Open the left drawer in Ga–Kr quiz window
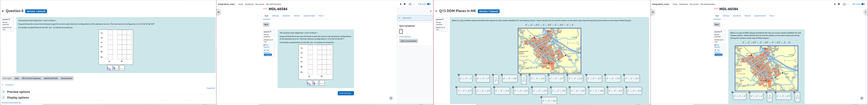The height and width of the screenshot is (105, 868). tap(218, 12)
